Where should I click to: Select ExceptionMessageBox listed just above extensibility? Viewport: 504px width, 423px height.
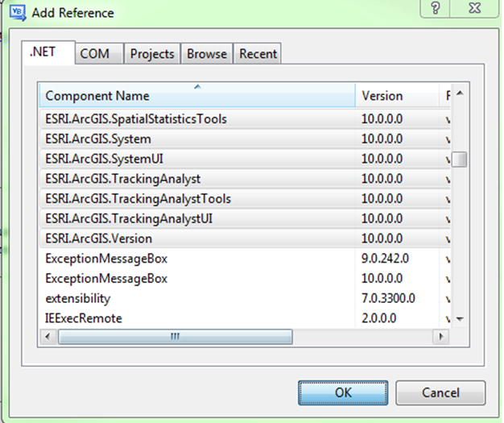click(106, 279)
